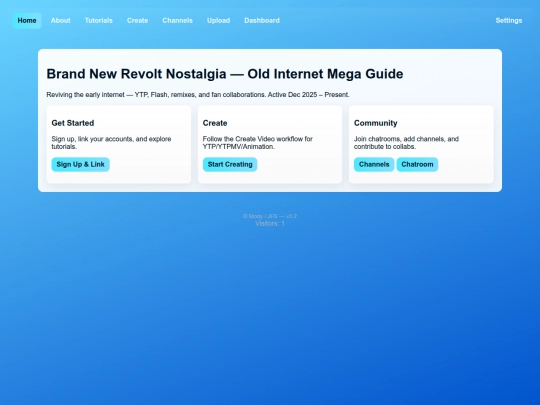Navigate to the Upload page
The width and height of the screenshot is (540, 405).
[218, 21]
